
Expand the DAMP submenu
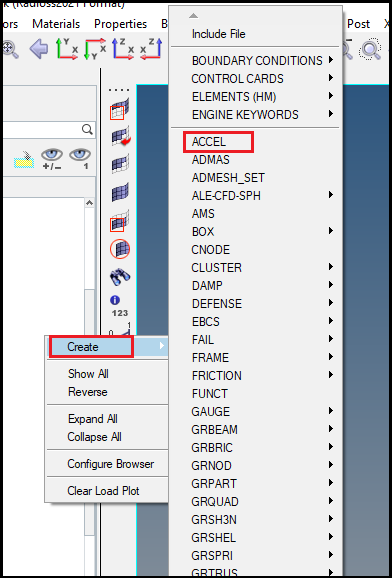point(256,286)
